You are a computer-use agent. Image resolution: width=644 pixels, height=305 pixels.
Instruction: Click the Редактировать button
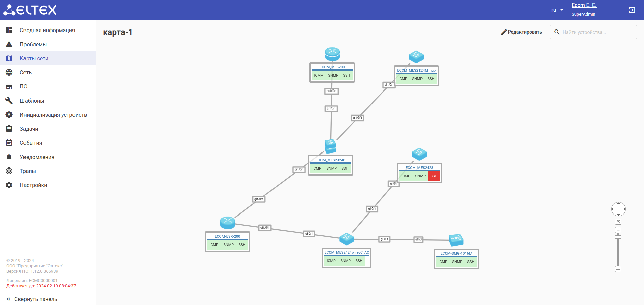tap(521, 32)
